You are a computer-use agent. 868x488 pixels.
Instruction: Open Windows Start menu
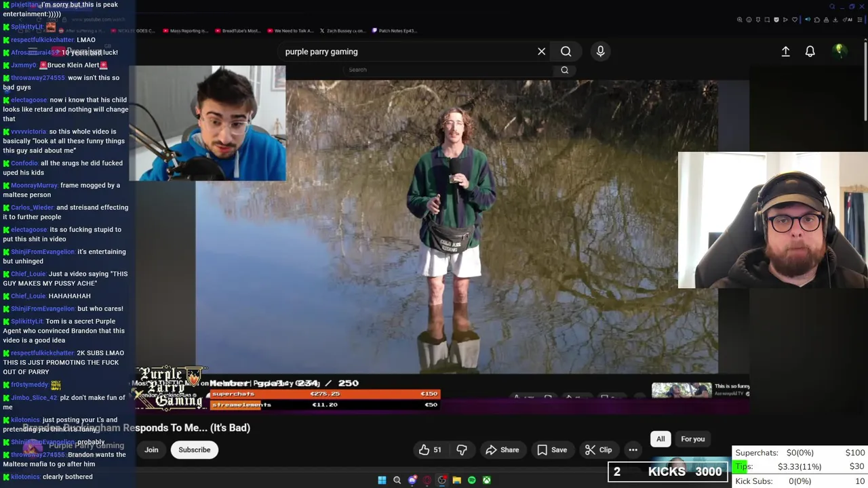click(382, 480)
